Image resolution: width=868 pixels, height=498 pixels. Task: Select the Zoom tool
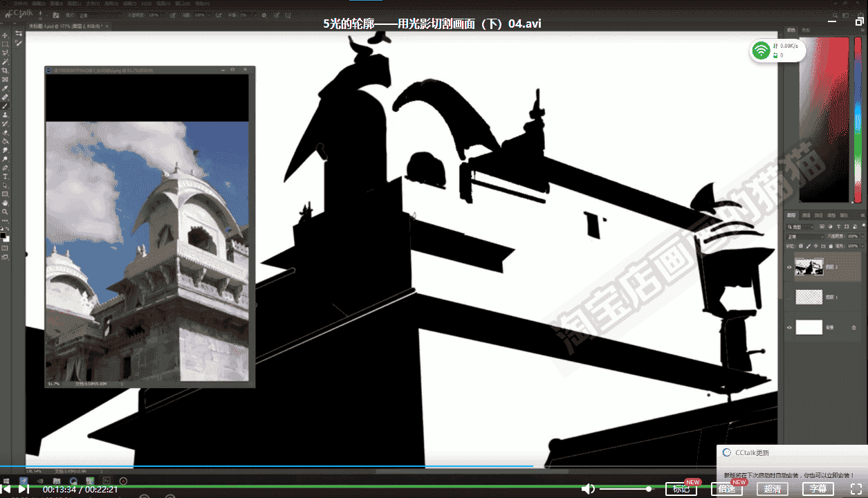6,212
